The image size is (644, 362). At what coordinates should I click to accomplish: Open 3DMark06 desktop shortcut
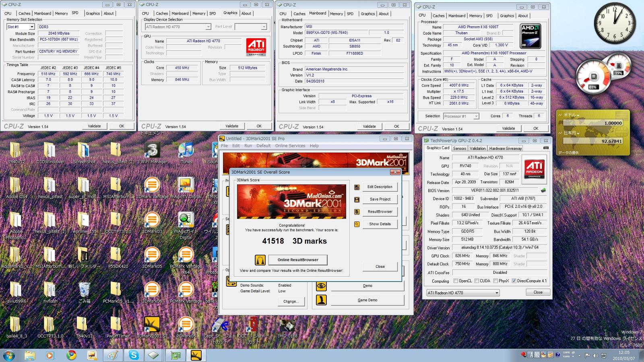pyautogui.click(x=152, y=292)
